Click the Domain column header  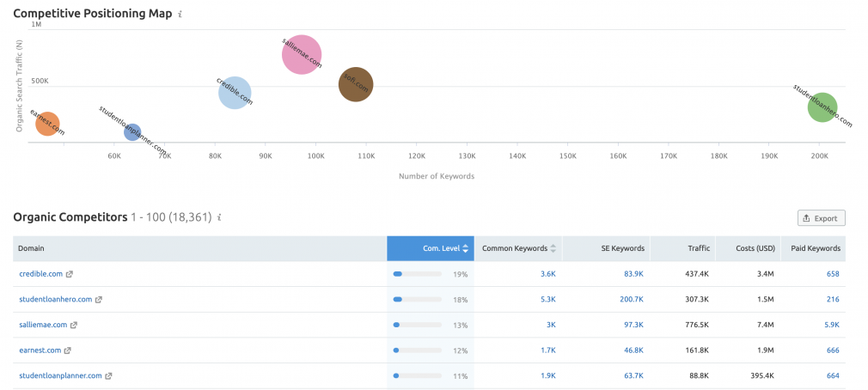tap(199, 248)
